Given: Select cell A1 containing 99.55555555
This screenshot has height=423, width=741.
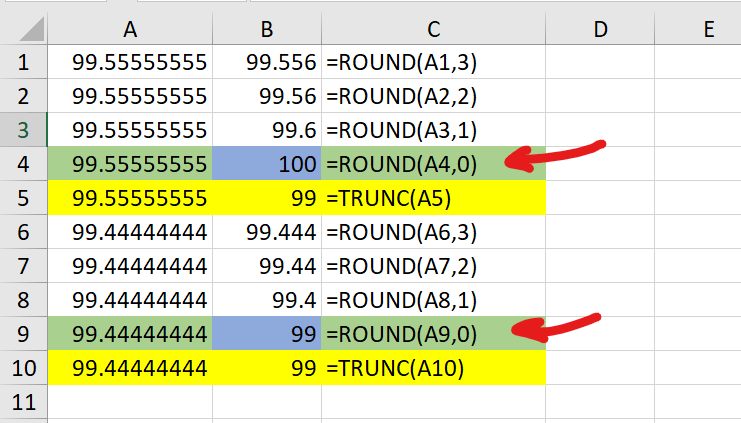Looking at the screenshot, I should tap(130, 62).
